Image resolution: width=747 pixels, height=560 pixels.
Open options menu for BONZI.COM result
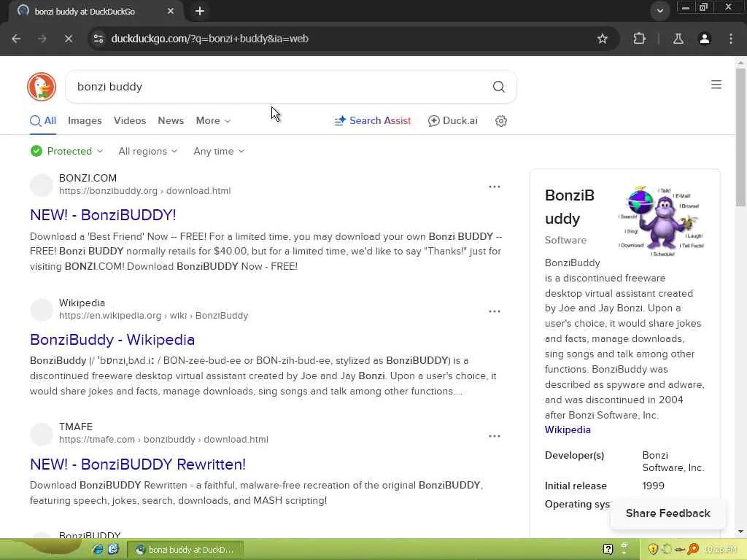pos(495,187)
